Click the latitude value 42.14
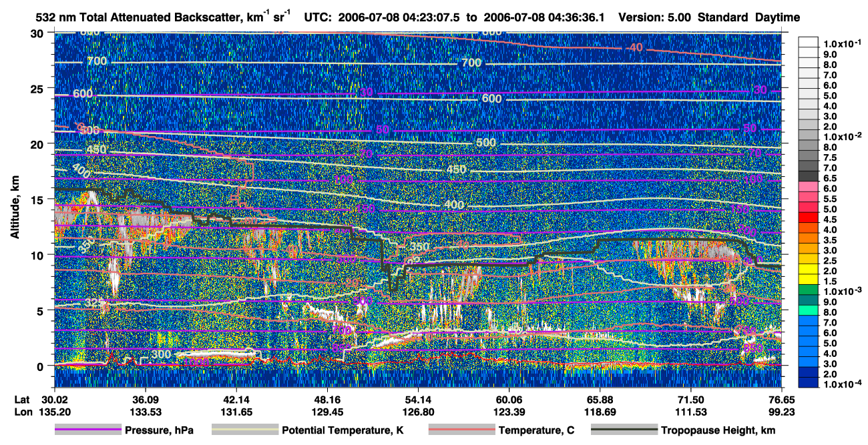Image resolution: width=868 pixels, height=445 pixels. tap(235, 399)
